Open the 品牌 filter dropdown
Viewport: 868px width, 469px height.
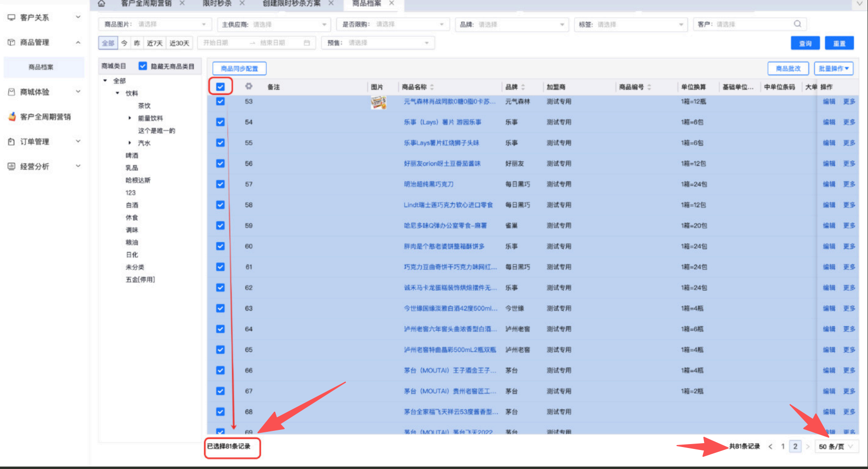point(512,24)
